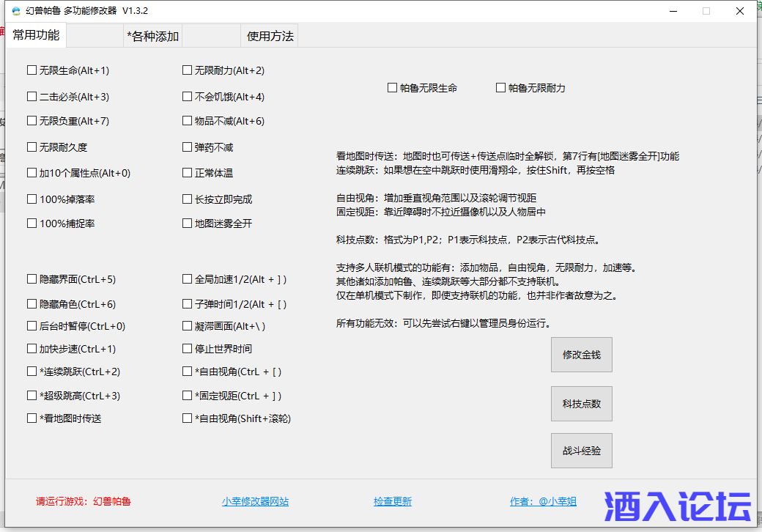
Task: Open the 小幸修改器网站 link
Action: click(255, 502)
